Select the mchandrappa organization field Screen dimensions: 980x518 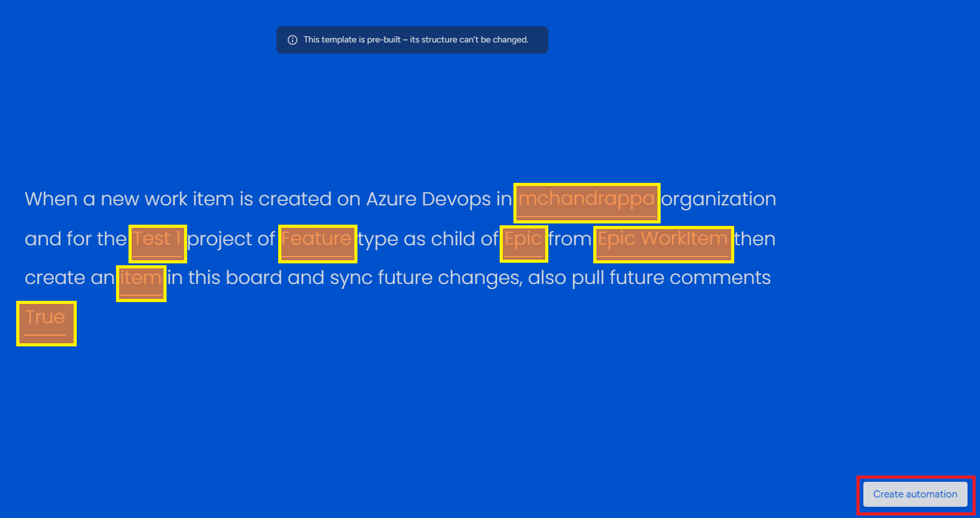pos(587,203)
